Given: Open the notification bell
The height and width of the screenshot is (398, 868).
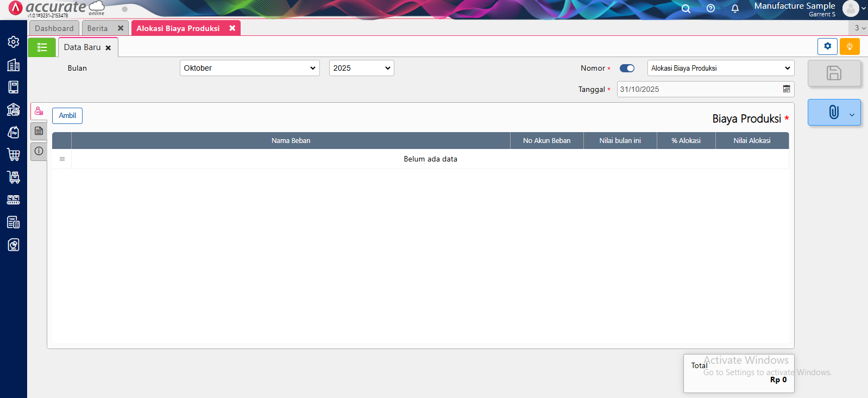Looking at the screenshot, I should 735,9.
